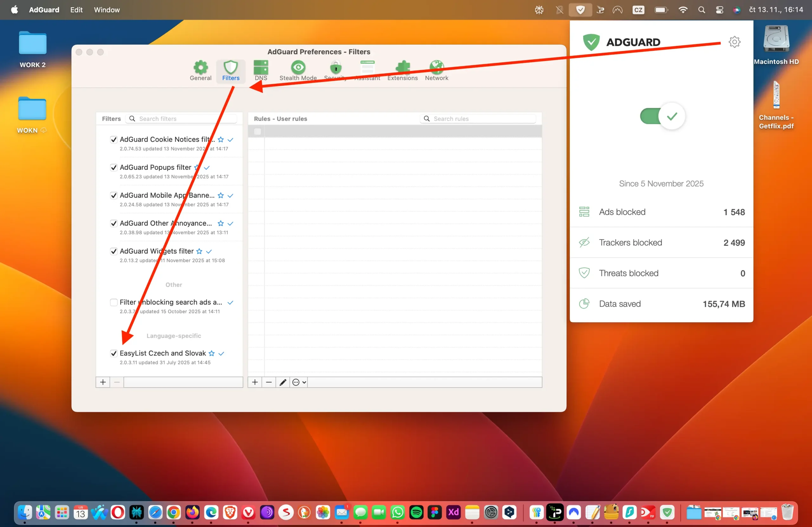This screenshot has height=527, width=812.
Task: Uncheck EasyList Czech and Slovak filter
Action: [114, 353]
